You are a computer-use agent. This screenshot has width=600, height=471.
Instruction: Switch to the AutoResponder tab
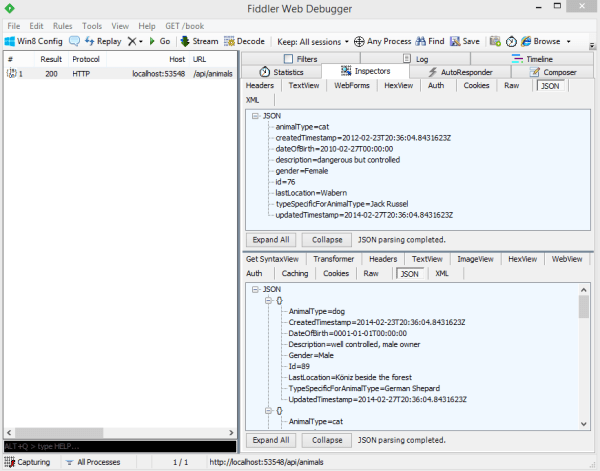460,72
